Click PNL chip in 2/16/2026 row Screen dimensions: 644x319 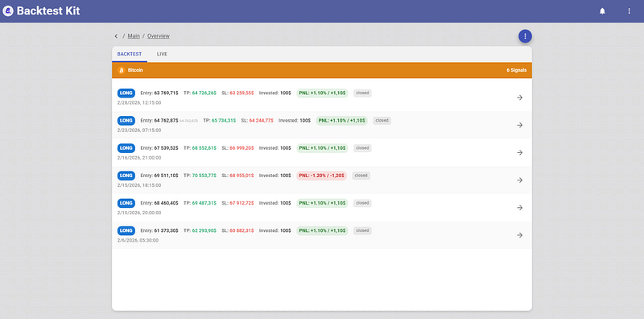click(x=322, y=148)
